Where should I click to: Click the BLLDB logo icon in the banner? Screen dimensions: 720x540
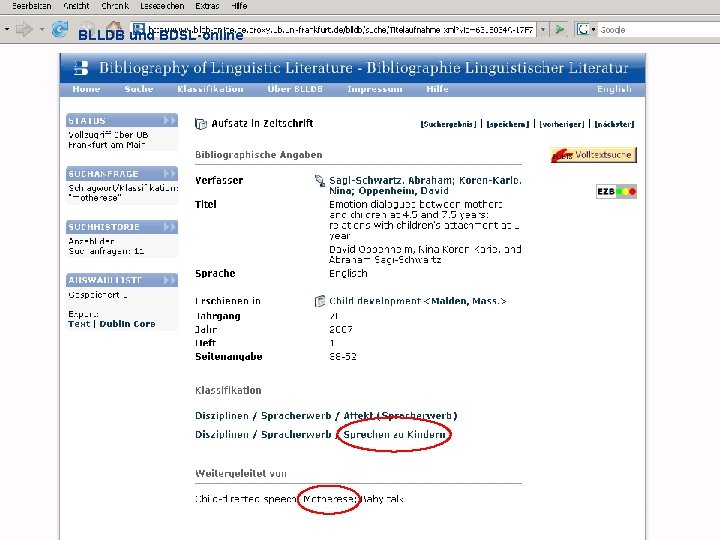[81, 68]
